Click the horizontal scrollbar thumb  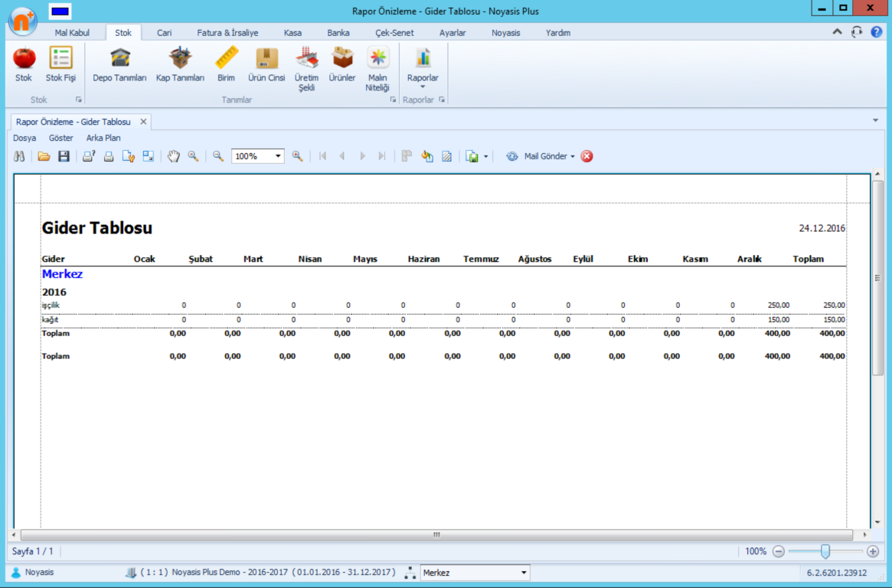click(x=436, y=534)
